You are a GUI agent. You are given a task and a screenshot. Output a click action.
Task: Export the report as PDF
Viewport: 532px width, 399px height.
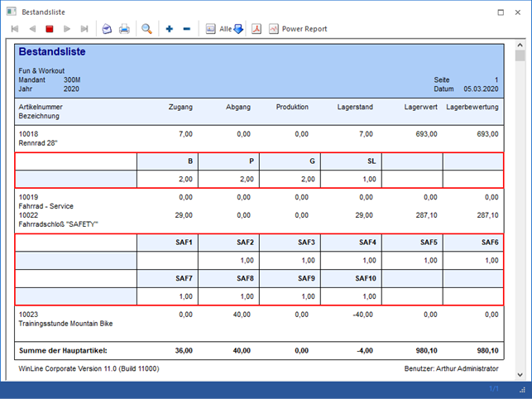[256, 29]
